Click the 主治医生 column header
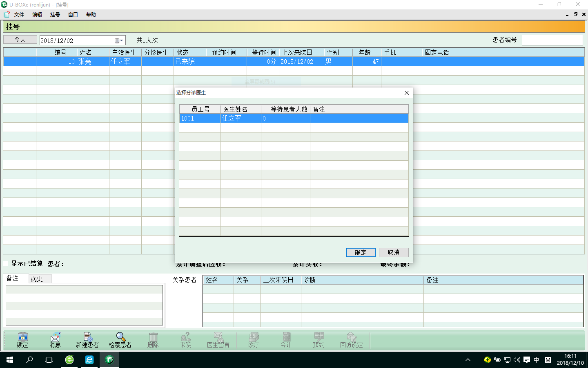 [125, 52]
